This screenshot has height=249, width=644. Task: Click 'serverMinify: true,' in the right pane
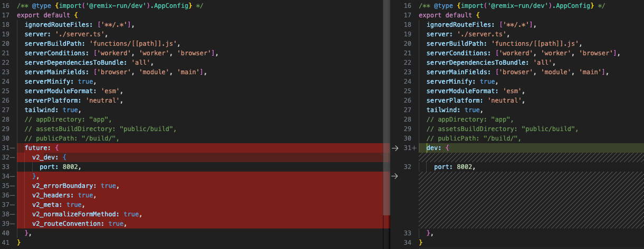pyautogui.click(x=462, y=82)
